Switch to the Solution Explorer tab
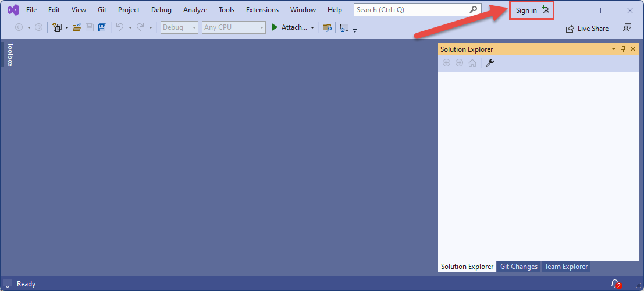This screenshot has width=644, height=291. 467,267
